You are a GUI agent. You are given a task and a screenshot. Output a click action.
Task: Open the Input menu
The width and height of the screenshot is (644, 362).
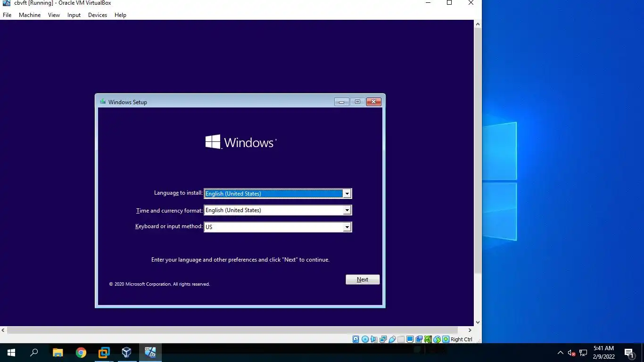(x=74, y=15)
